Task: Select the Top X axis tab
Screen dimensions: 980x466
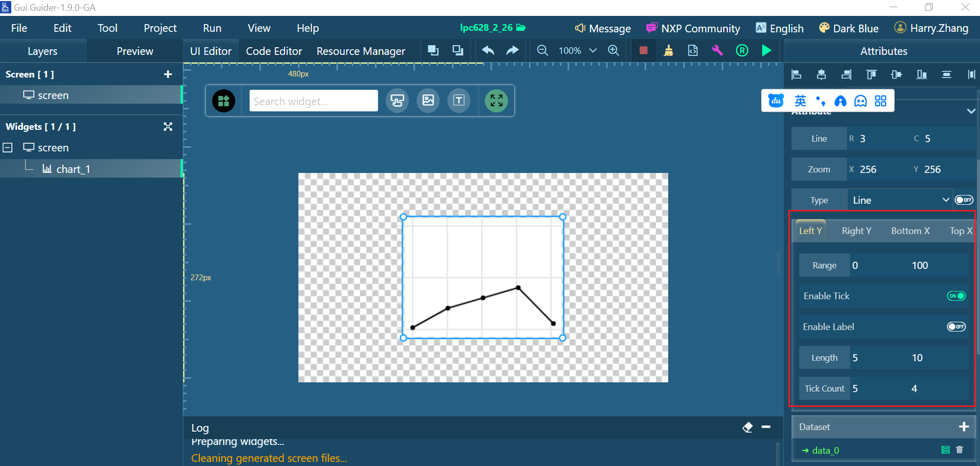Action: click(x=960, y=231)
